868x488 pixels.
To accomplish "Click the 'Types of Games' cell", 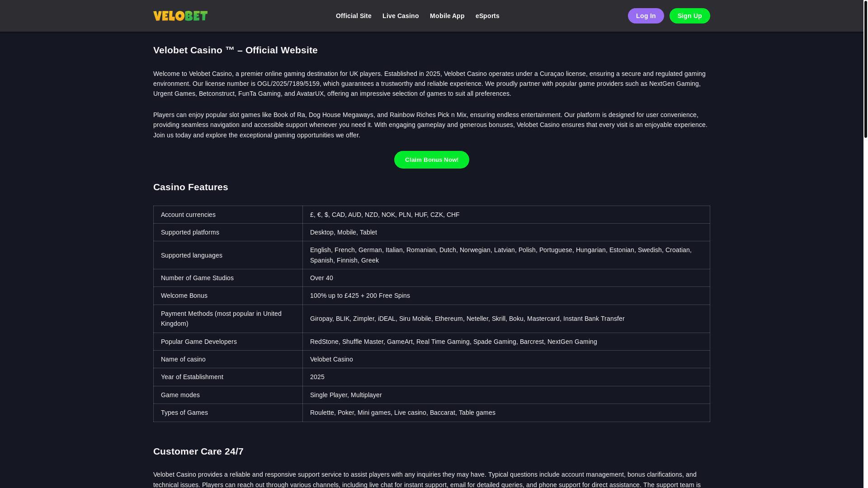I will [228, 413].
